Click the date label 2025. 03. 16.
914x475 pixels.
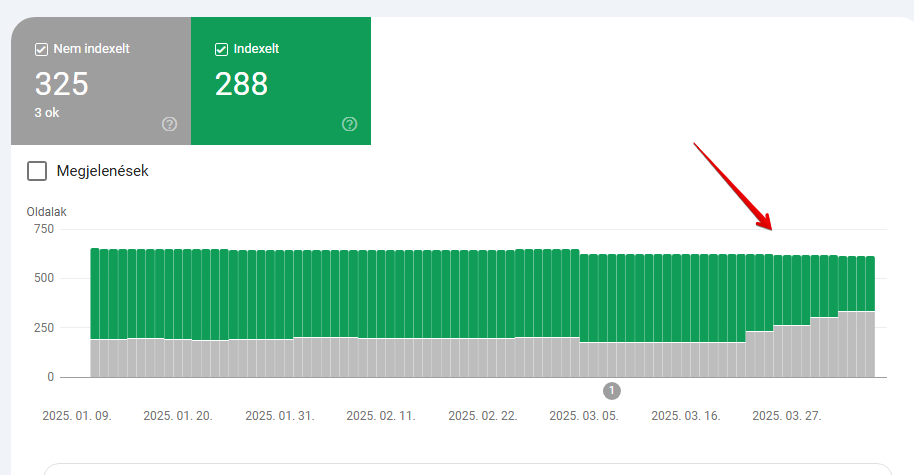pyautogui.click(x=686, y=416)
